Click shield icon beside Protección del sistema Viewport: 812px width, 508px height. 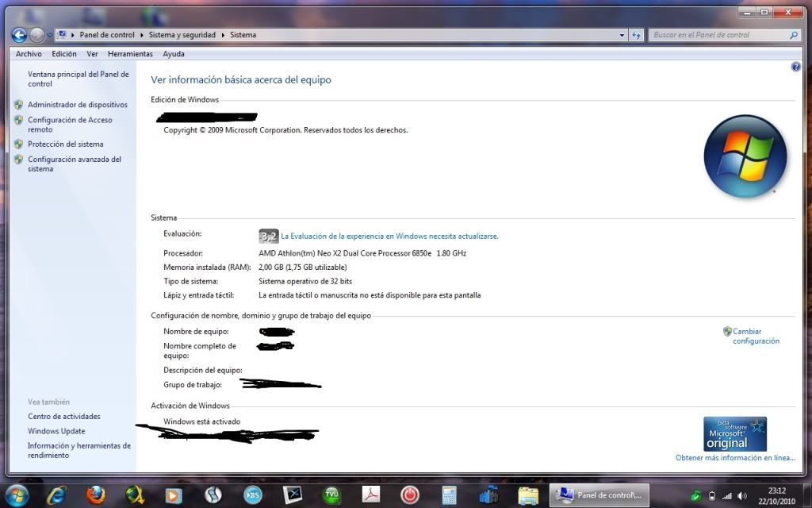19,144
